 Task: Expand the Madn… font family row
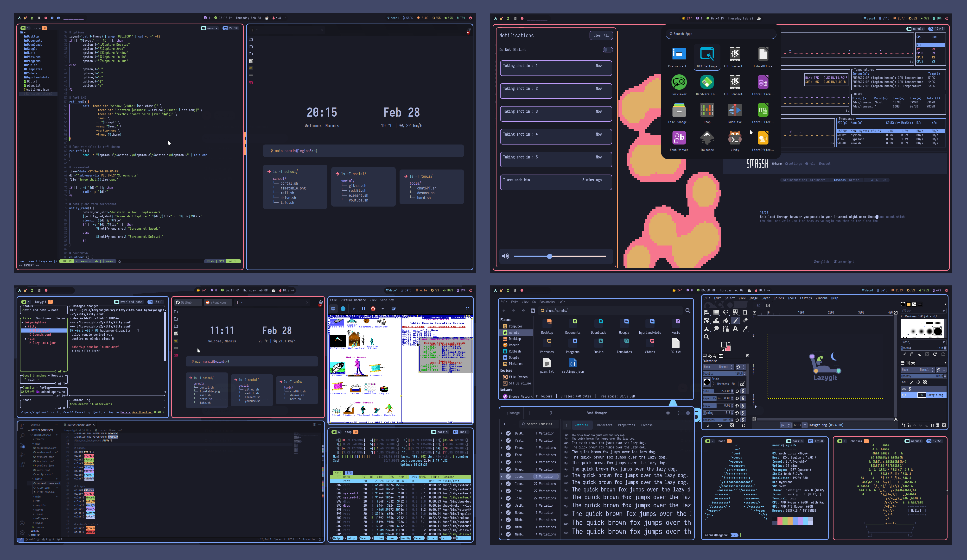[502, 513]
